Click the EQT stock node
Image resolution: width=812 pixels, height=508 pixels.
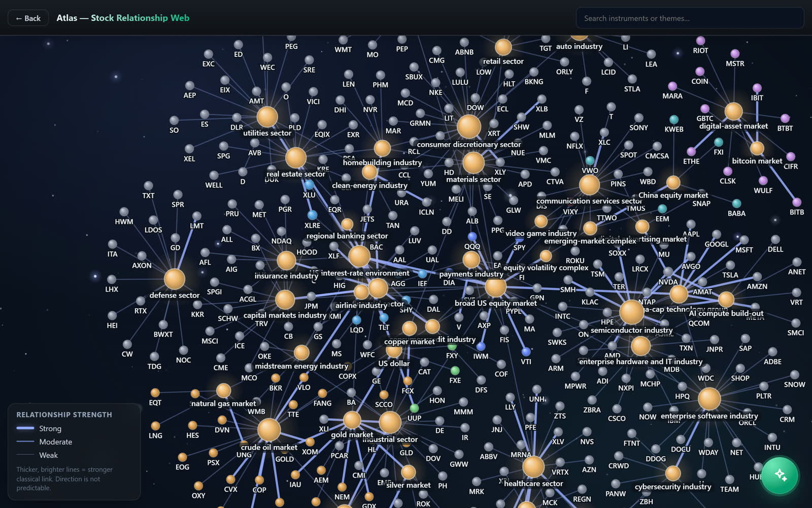tap(155, 393)
